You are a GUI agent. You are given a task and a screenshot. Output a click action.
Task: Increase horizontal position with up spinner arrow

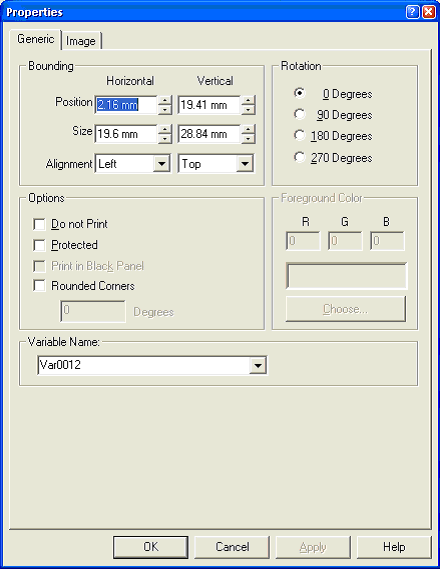coord(165,101)
